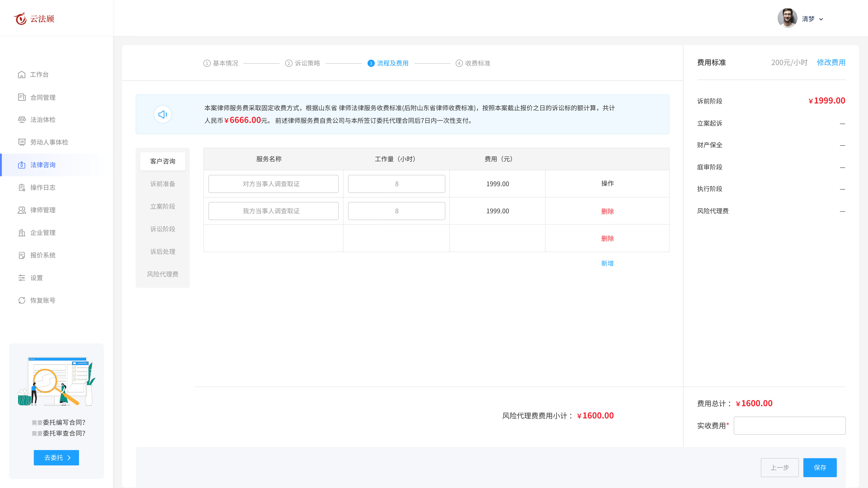Select the 诉讼阶段 stage tab
Screen dimensions: 868x488
point(163,229)
